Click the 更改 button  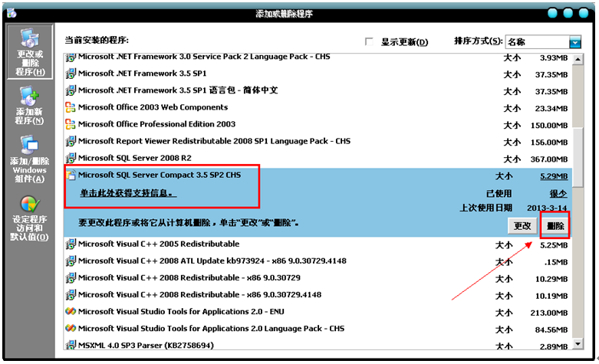click(x=522, y=226)
